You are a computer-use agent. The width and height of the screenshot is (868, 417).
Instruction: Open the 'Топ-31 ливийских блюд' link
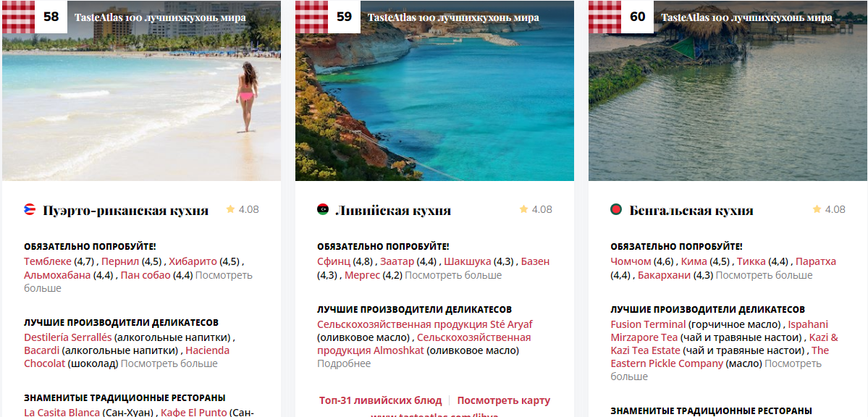click(x=380, y=400)
